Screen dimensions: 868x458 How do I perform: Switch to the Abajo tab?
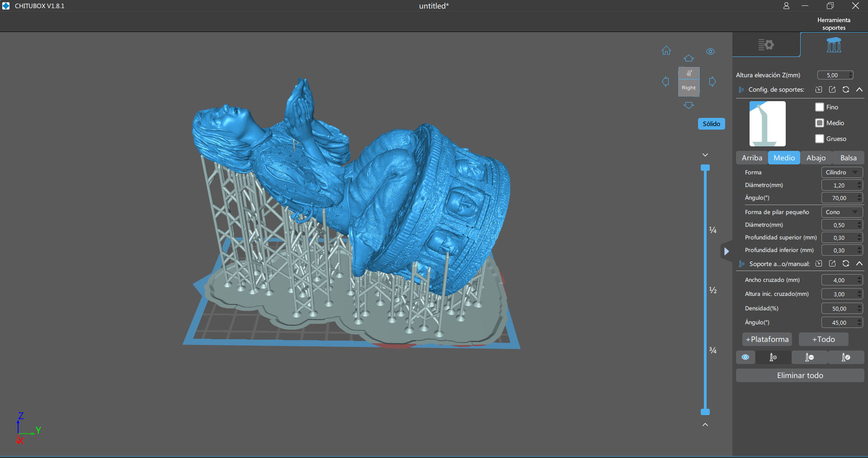click(x=816, y=158)
